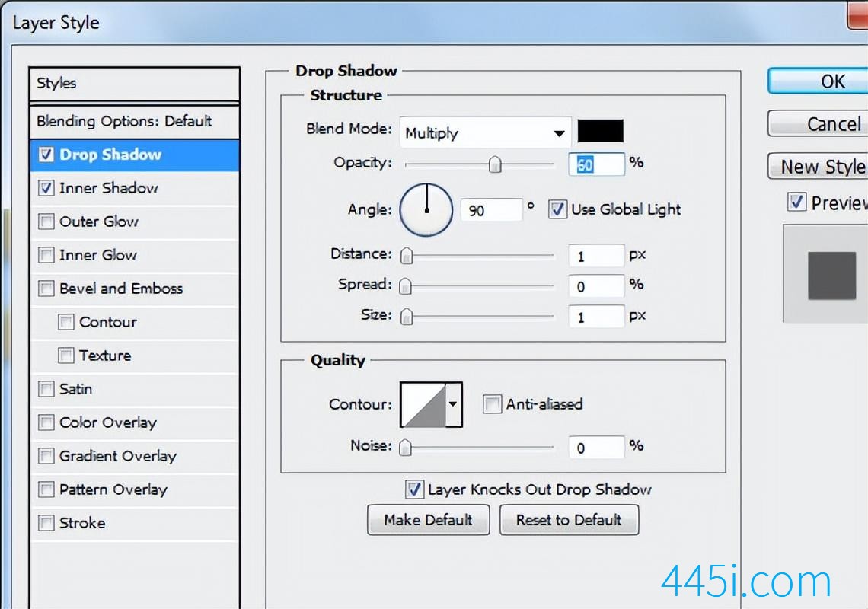Toggle the Preview checkbox
Image resolution: width=868 pixels, height=609 pixels.
click(x=796, y=202)
